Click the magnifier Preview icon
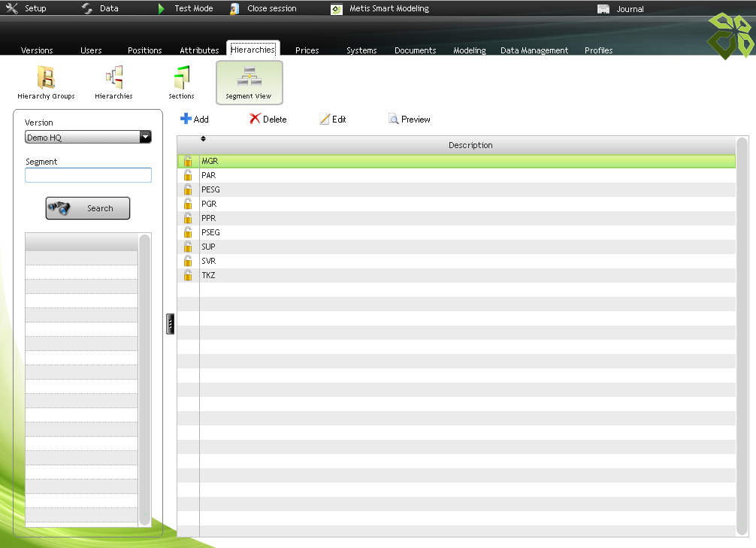756x548 pixels. coord(394,120)
